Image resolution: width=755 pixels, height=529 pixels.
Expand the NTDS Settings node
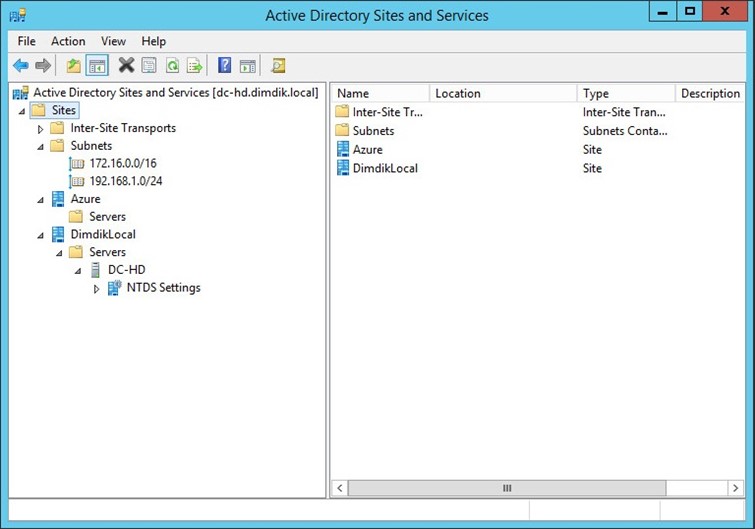pyautogui.click(x=96, y=289)
